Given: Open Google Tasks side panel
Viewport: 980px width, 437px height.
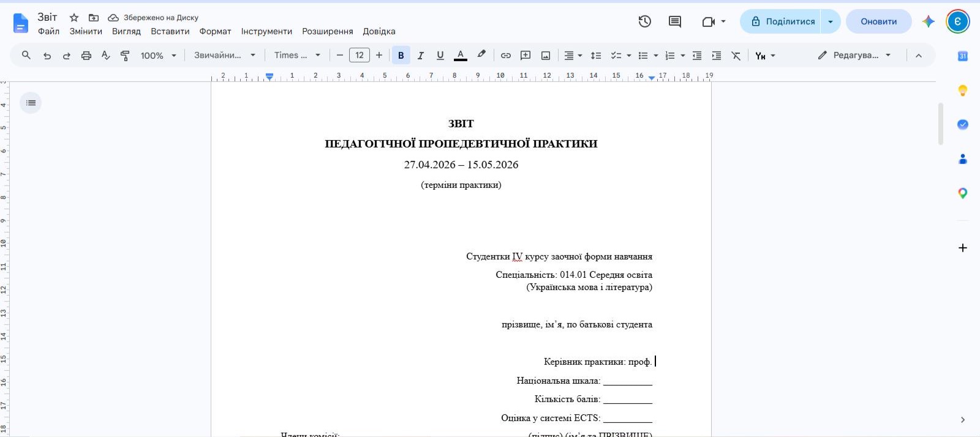Looking at the screenshot, I should point(963,124).
